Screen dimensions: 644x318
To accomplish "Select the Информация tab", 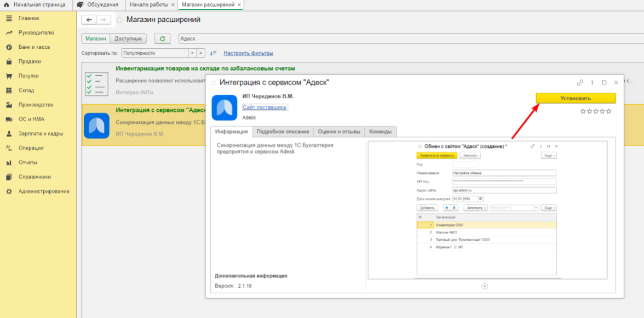I will (232, 132).
